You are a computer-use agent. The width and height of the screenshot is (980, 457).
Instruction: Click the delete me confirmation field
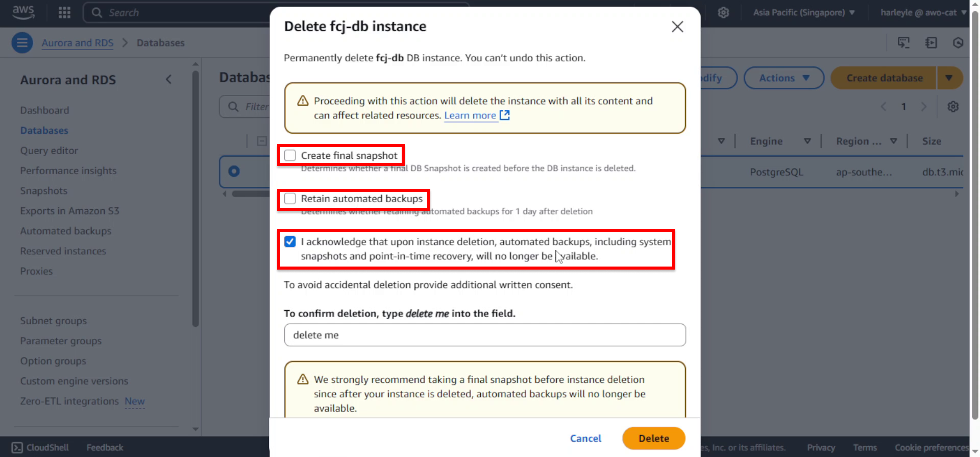point(485,335)
